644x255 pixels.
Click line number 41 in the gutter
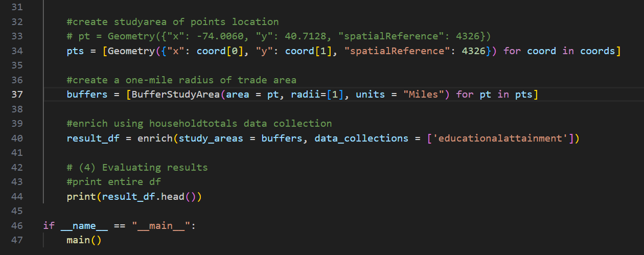pyautogui.click(x=17, y=153)
